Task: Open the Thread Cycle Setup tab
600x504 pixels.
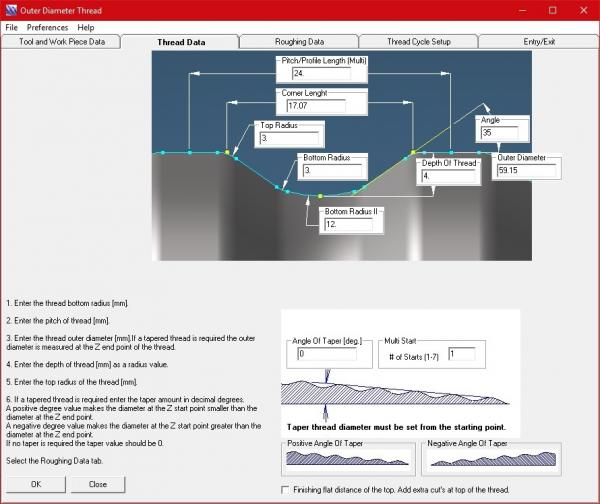Action: [x=418, y=42]
